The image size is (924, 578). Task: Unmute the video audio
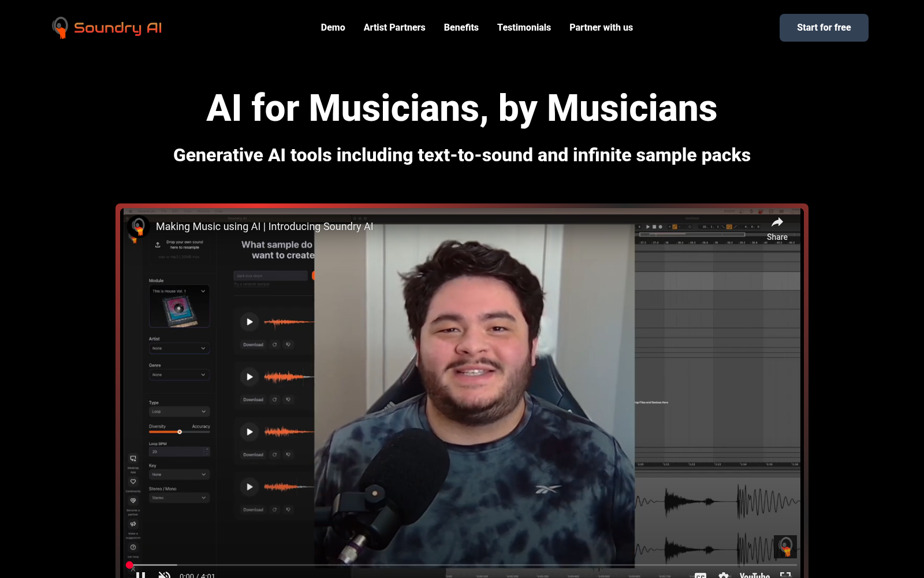(165, 575)
